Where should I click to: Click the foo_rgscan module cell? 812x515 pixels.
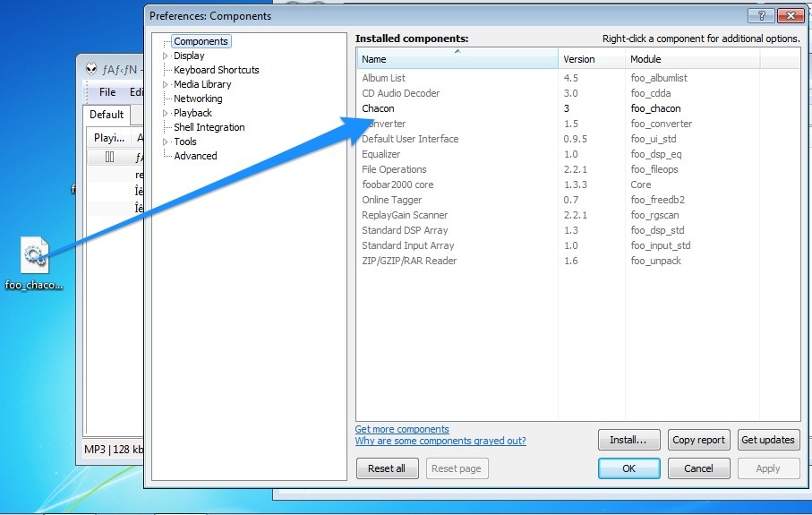654,215
